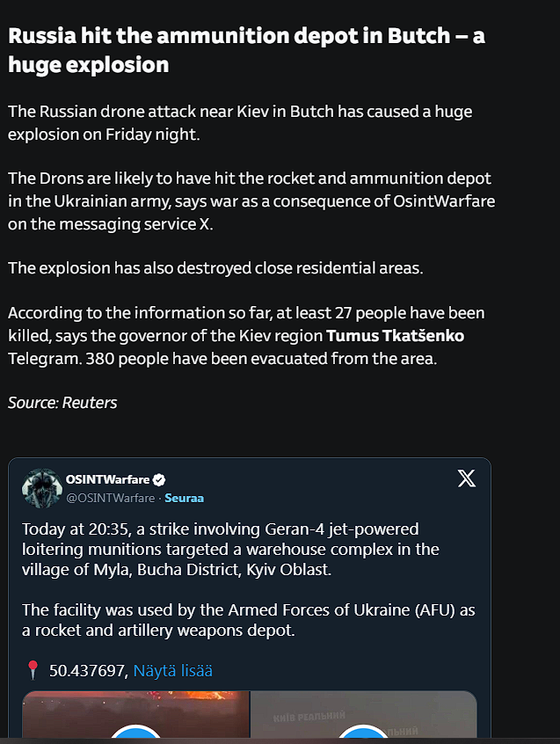The image size is (560, 744).
Task: Click the tweet paragraph mentioning Geran-4 munitions
Action: [x=230, y=549]
